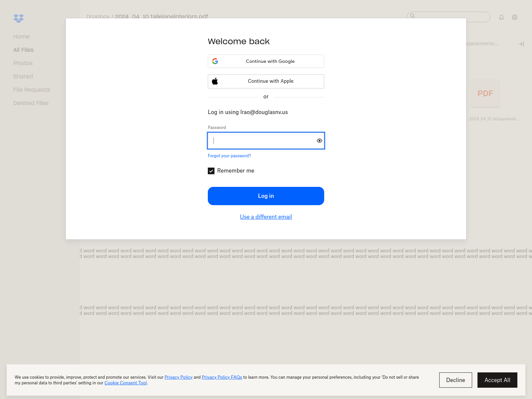Go to Home in sidebar
The image size is (532, 399).
coord(21,37)
